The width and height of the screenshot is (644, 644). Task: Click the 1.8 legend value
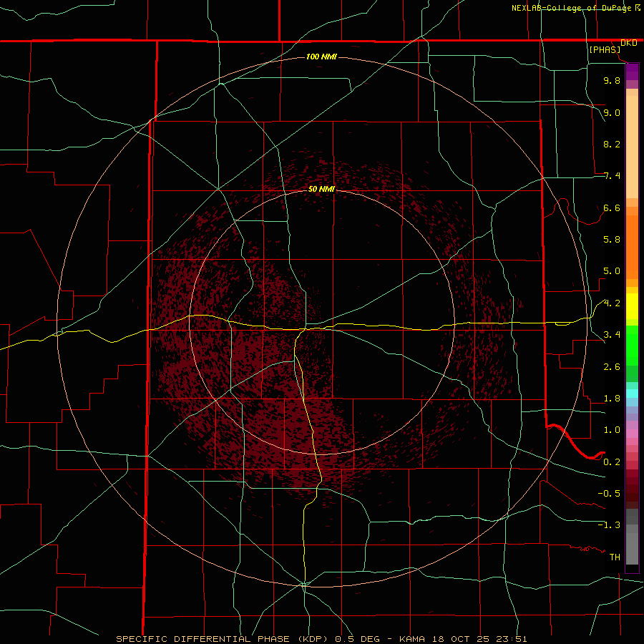[x=612, y=399]
